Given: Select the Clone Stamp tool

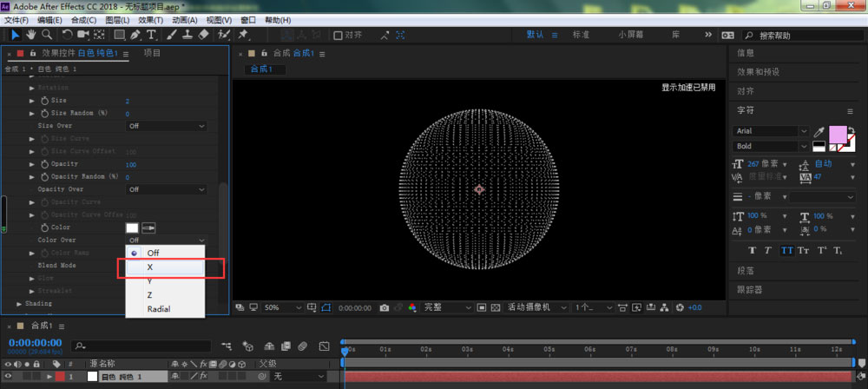Looking at the screenshot, I should coord(187,35).
